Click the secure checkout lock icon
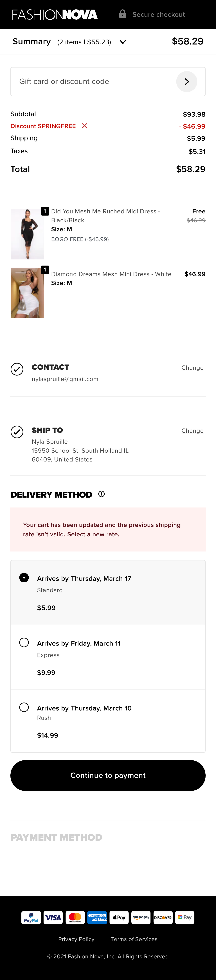216x980 pixels. [122, 14]
